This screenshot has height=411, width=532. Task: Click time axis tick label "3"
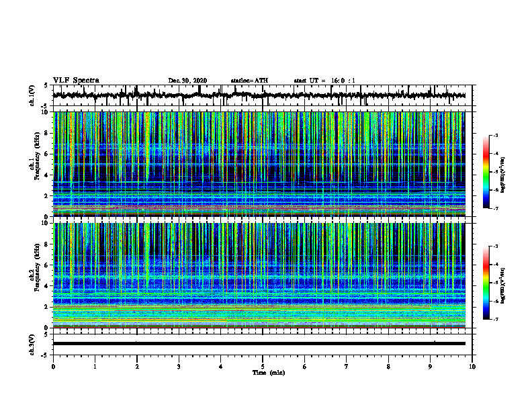tap(179, 367)
